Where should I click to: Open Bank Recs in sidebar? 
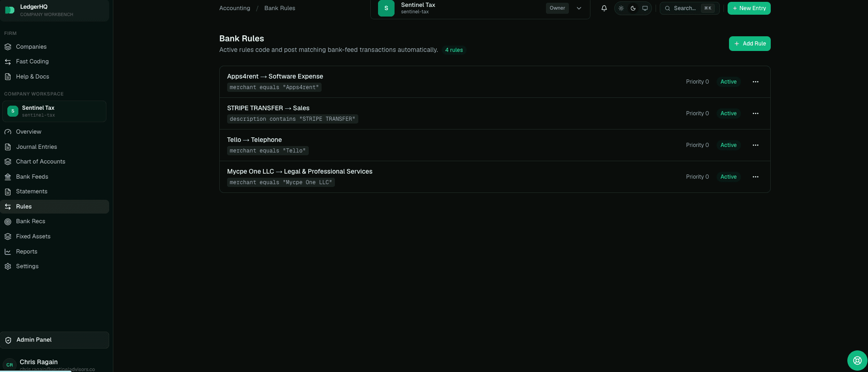[55, 221]
